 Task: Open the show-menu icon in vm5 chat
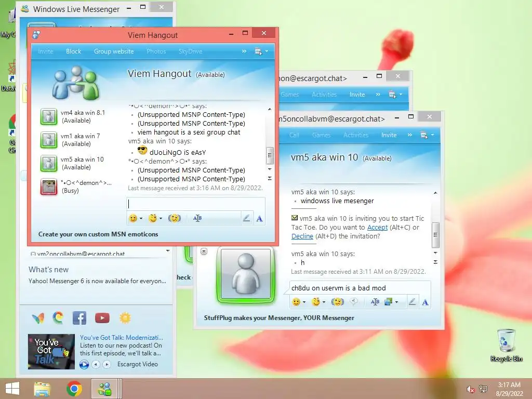tap(427, 135)
